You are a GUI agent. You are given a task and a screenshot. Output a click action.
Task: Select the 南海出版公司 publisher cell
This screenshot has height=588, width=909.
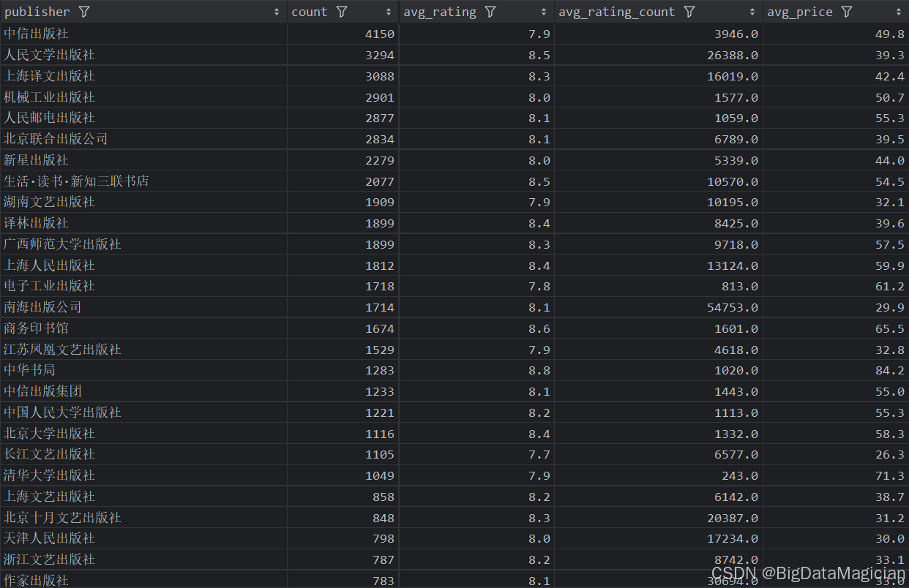(143, 307)
